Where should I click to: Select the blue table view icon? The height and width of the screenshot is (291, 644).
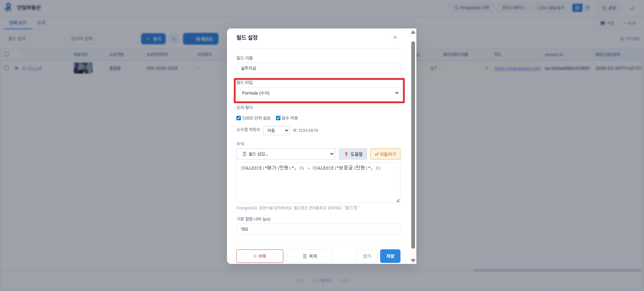pyautogui.click(x=577, y=8)
